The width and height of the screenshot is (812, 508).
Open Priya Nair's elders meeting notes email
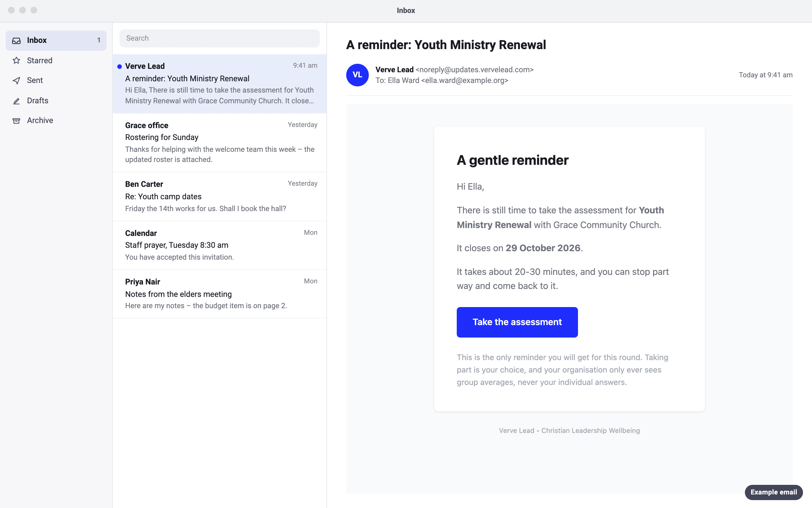click(x=219, y=294)
